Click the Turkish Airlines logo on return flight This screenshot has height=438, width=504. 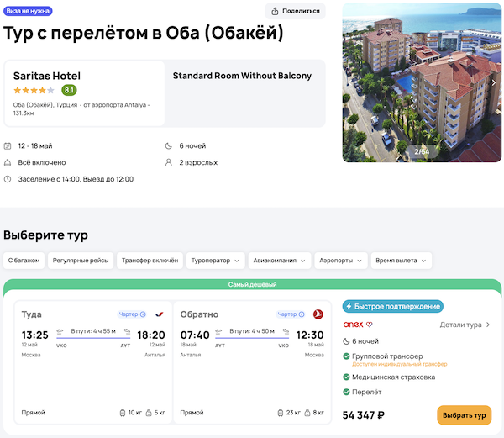tap(318, 314)
